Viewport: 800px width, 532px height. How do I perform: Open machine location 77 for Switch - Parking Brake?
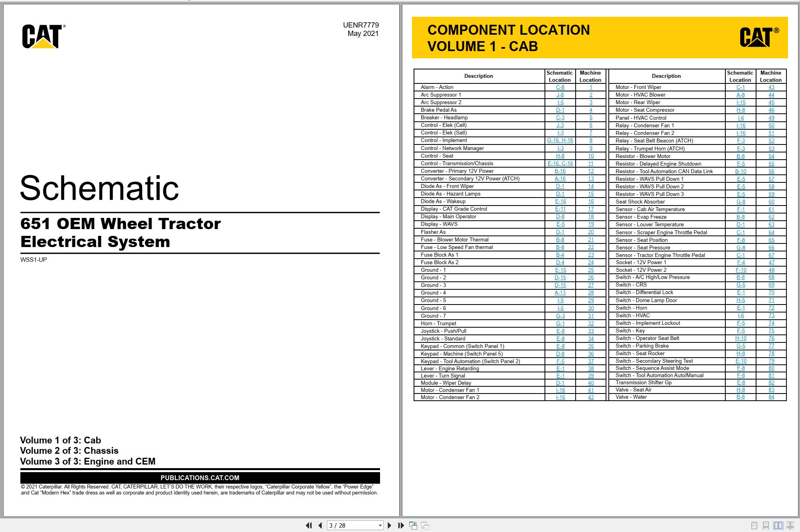point(771,346)
